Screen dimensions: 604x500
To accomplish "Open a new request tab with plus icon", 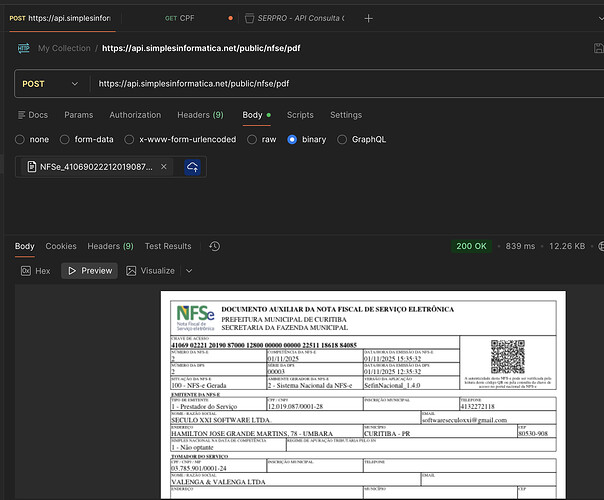I will click(x=369, y=18).
